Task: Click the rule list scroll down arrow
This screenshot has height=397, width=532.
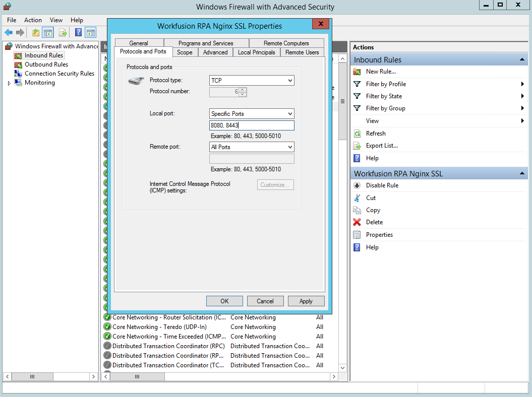Action: point(343,368)
